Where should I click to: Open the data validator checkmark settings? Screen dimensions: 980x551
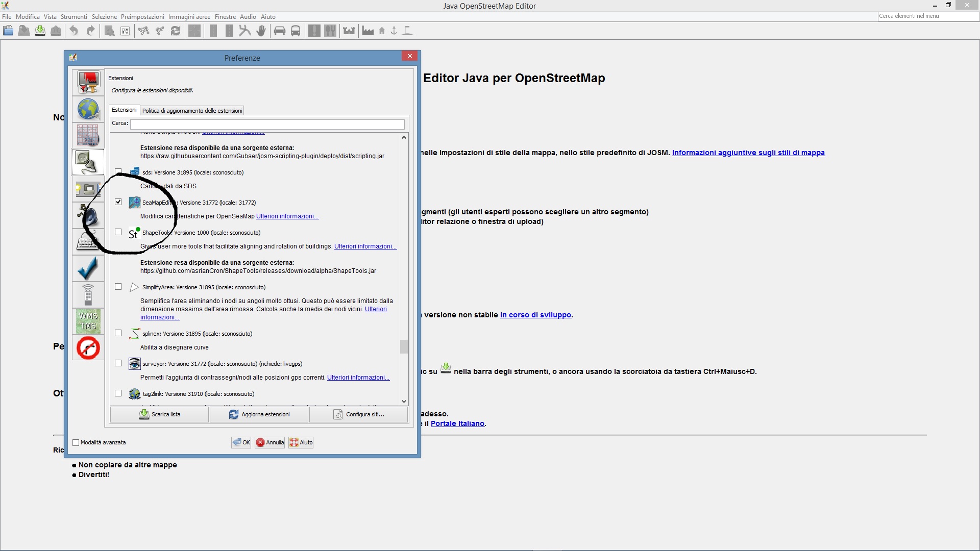tap(88, 268)
